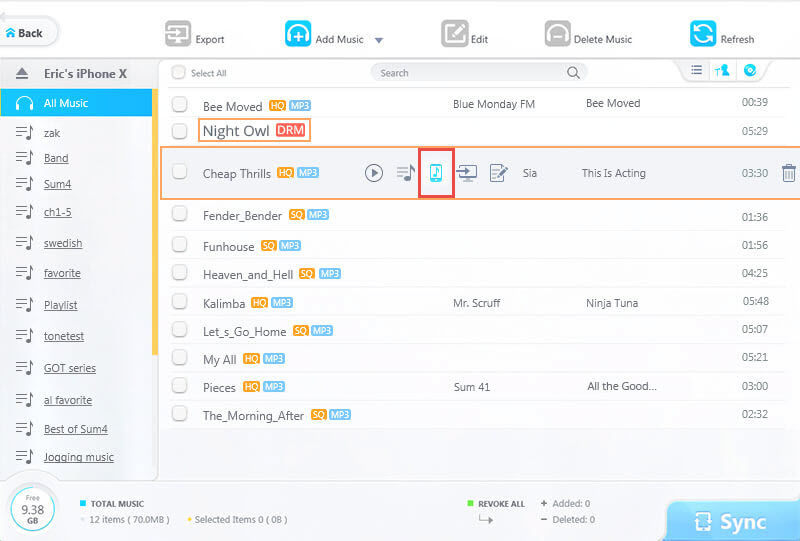
Task: Switch to list view icon
Action: [x=696, y=70]
